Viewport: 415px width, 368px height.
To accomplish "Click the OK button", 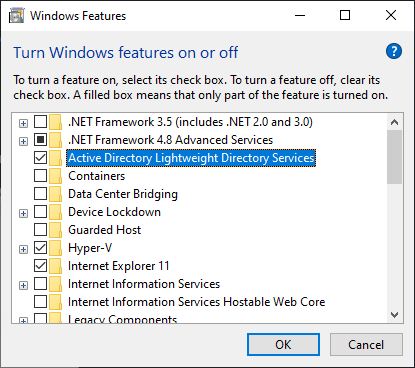I will pyautogui.click(x=283, y=345).
